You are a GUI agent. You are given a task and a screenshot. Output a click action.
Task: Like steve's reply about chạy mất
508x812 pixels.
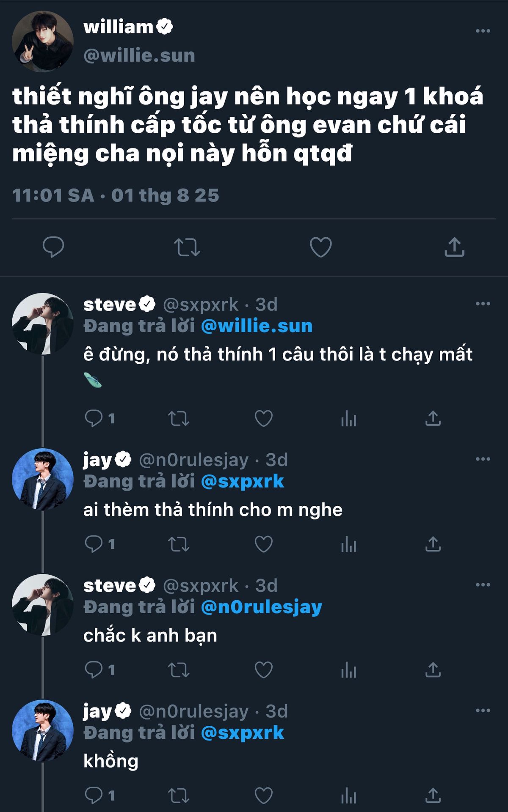pyautogui.click(x=263, y=419)
